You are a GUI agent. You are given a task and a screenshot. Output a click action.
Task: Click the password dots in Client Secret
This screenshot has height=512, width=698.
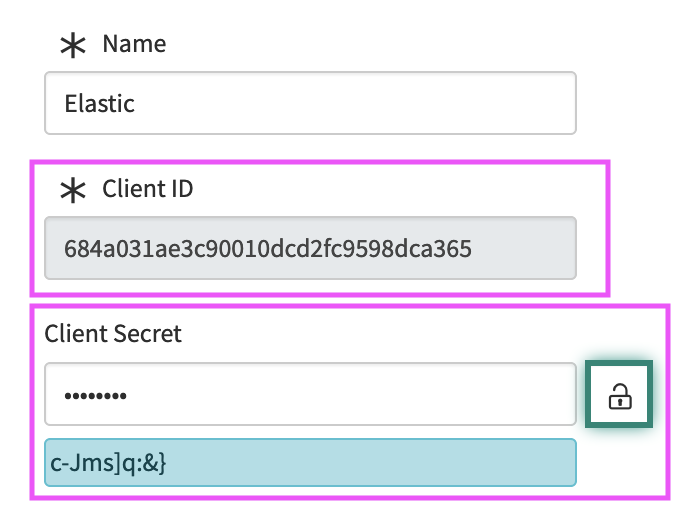tap(95, 396)
